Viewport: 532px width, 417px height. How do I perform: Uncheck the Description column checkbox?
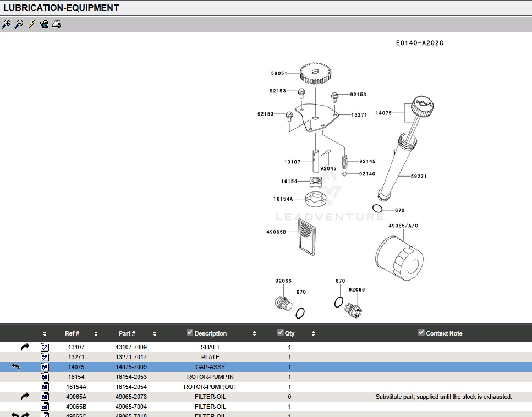190,332
